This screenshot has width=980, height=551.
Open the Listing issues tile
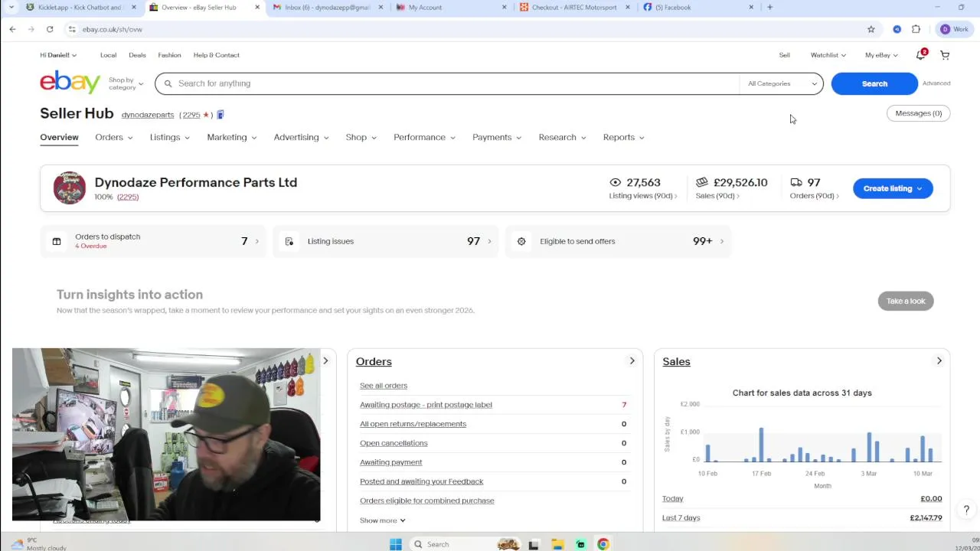coord(386,241)
